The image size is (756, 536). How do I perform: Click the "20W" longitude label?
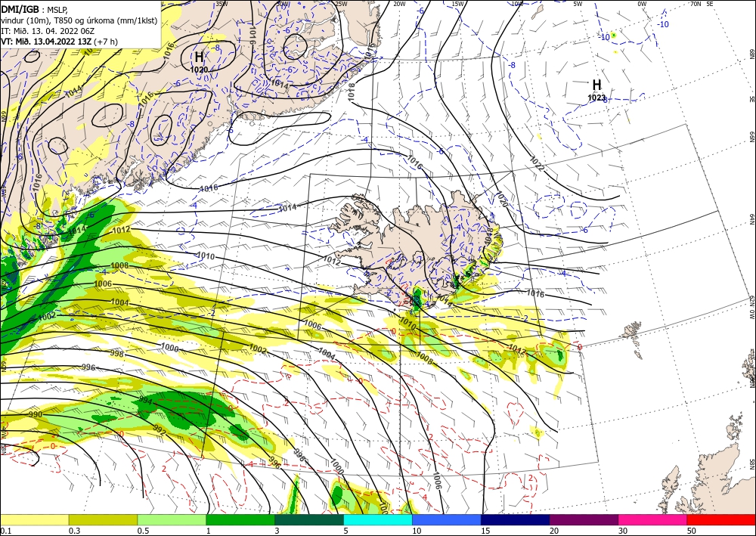coord(399,4)
